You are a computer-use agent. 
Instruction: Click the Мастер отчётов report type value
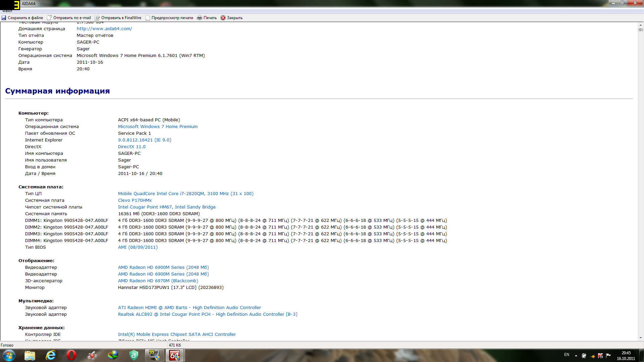click(x=95, y=36)
